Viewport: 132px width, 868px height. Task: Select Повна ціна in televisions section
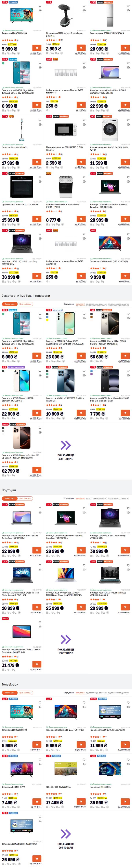coord(10,693)
